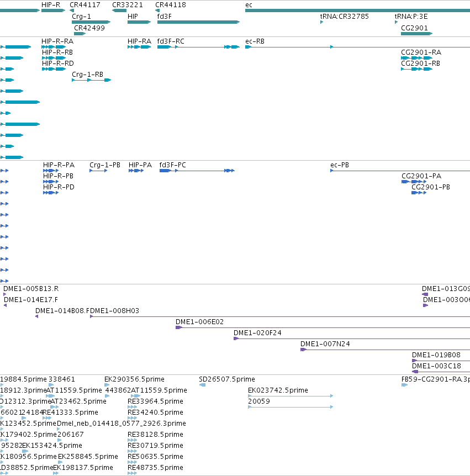Open the RE41333.5prime EST label
The image size is (470, 476).
point(71,412)
